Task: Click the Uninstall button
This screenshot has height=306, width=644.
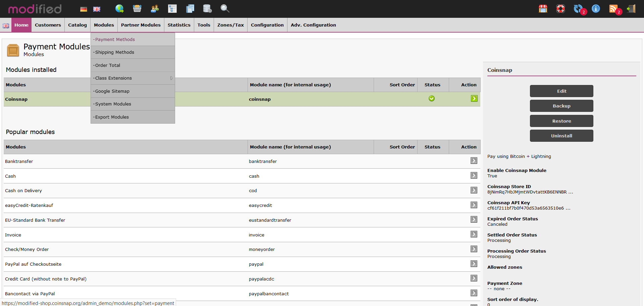Action: pos(561,136)
